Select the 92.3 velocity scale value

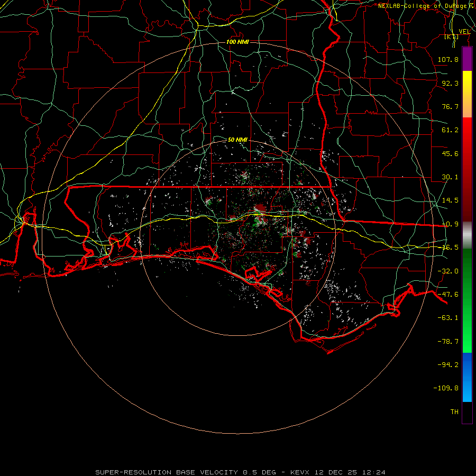(450, 83)
